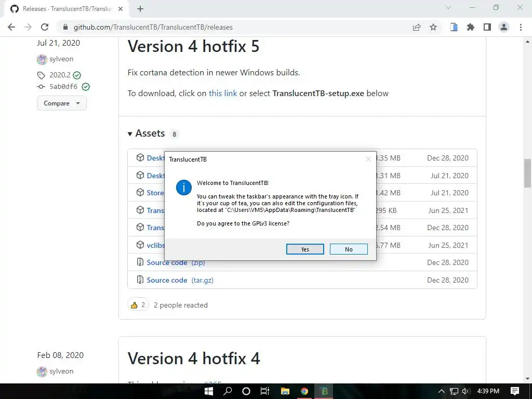Click the package icon beside Store
This screenshot has height=399, width=532.
pos(140,192)
